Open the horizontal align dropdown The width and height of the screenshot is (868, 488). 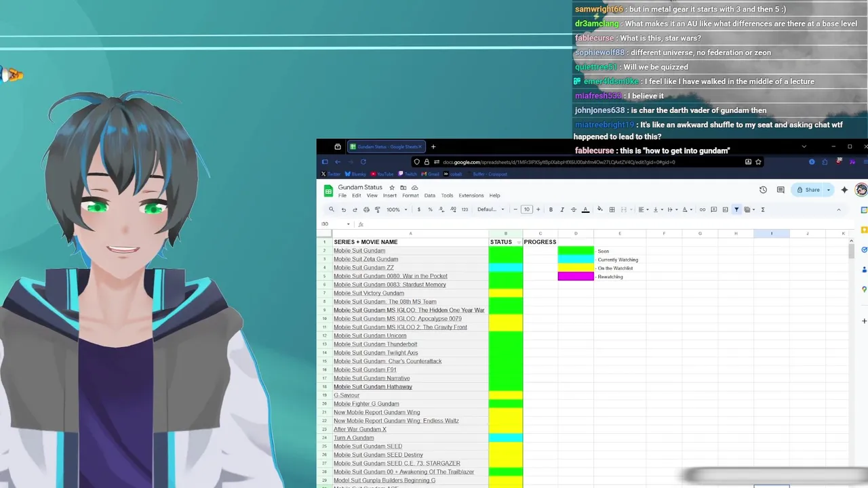tap(644, 209)
